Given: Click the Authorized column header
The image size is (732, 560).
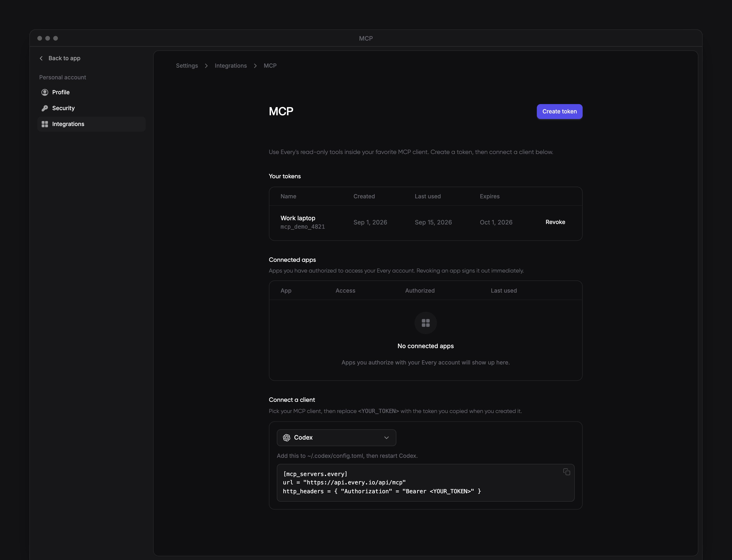Looking at the screenshot, I should [x=419, y=291].
